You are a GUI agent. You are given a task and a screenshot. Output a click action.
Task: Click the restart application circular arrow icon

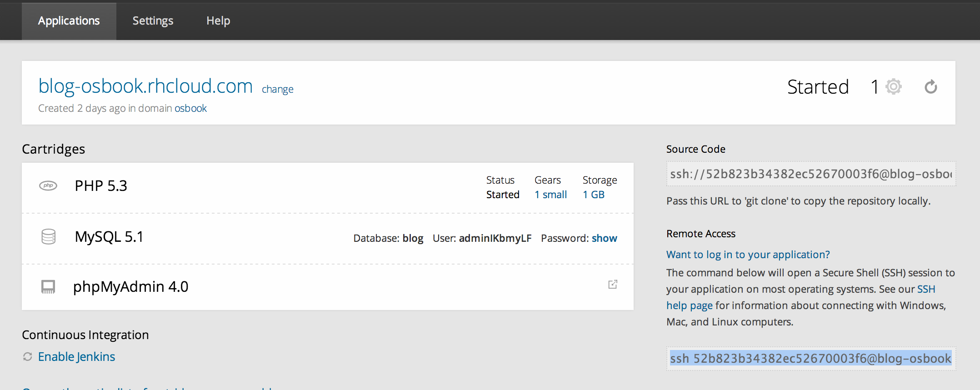[x=930, y=87]
